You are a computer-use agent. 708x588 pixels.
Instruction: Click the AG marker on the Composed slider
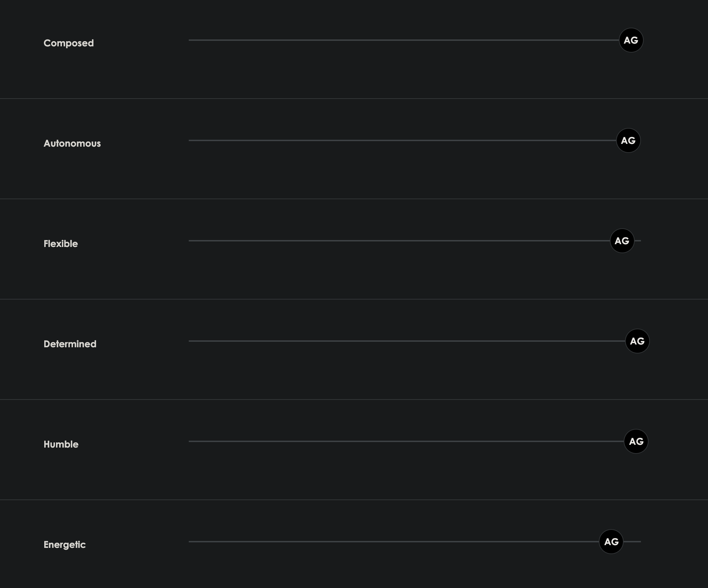(631, 40)
